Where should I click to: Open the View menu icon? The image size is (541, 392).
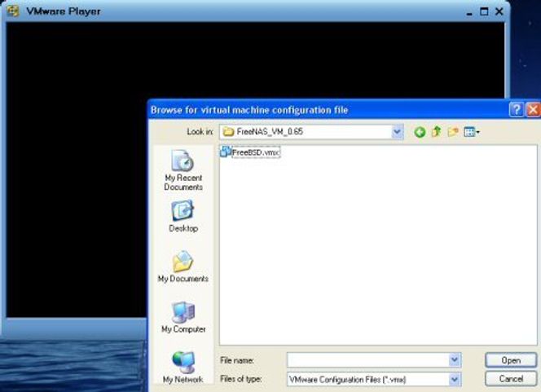coord(472,132)
